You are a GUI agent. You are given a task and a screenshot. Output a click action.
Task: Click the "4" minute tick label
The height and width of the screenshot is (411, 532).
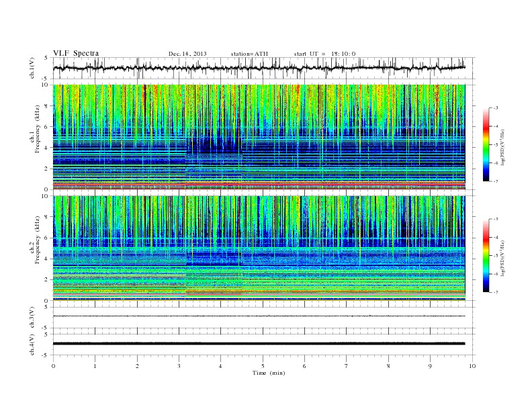[220, 366]
